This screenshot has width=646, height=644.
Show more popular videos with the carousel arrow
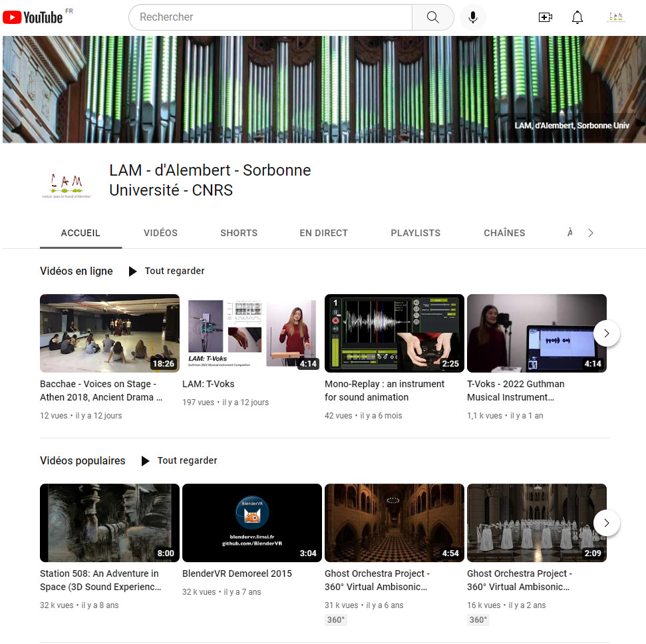point(607,523)
